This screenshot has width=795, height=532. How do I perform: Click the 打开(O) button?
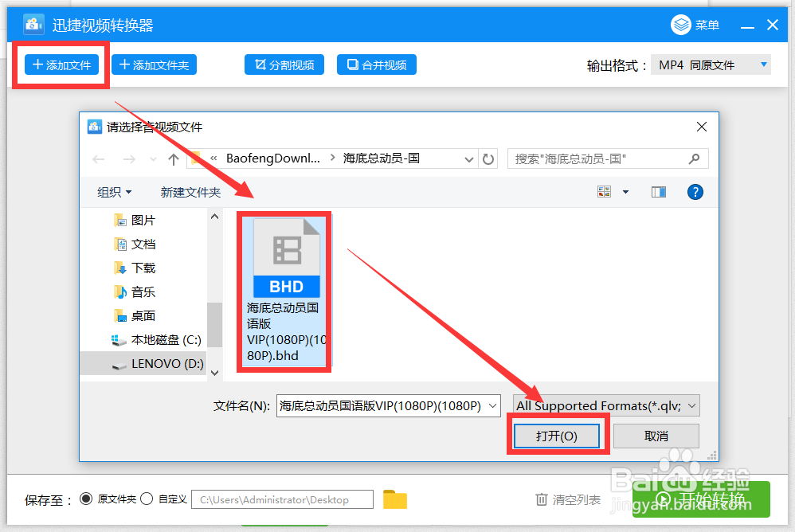[557, 436]
